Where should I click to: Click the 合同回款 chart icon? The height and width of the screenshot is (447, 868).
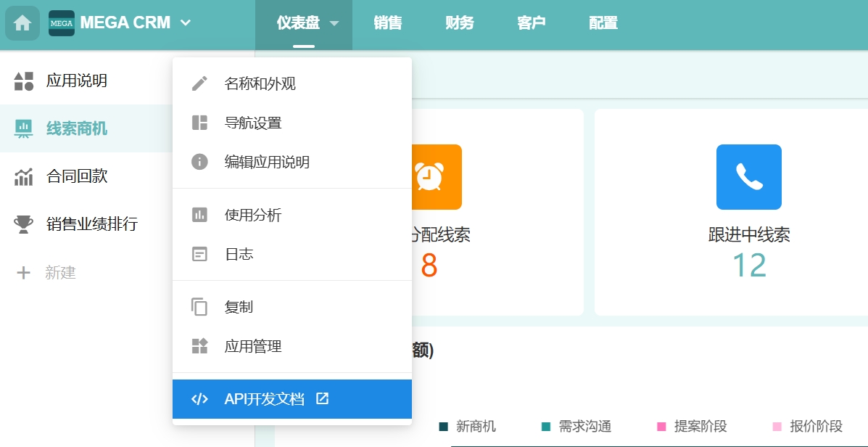pyautogui.click(x=24, y=176)
